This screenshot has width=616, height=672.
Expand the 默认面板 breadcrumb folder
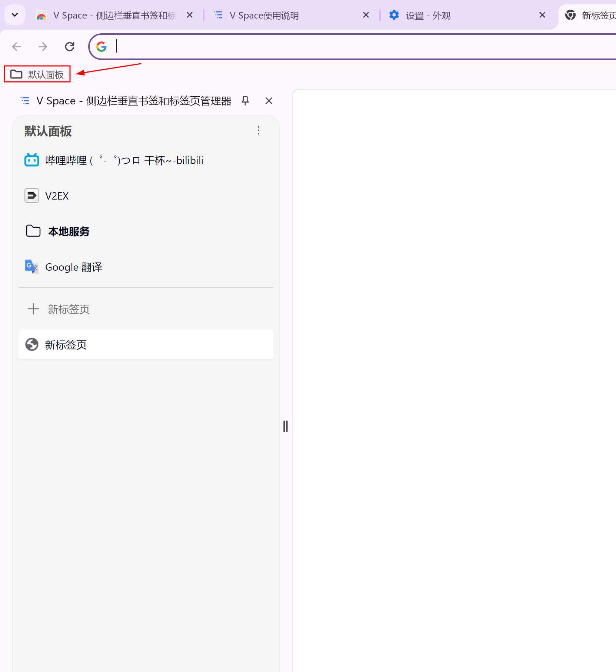tap(37, 74)
